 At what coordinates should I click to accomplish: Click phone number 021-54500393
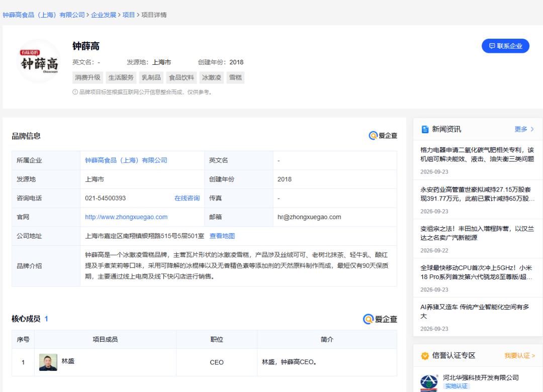tap(105, 198)
